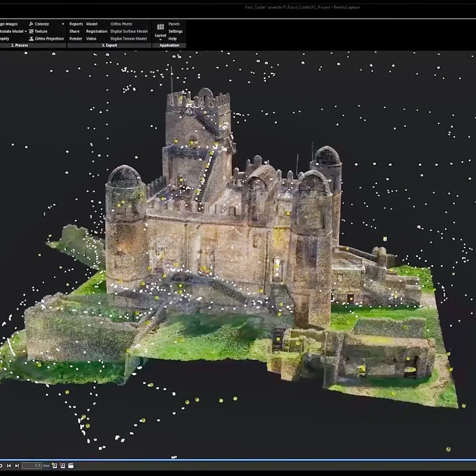Image resolution: width=476 pixels, height=476 pixels.
Task: Click the remove keyframe icon
Action: pos(63,465)
